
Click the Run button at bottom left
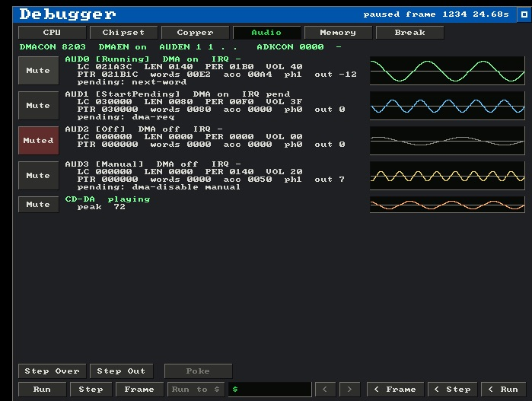pos(42,390)
